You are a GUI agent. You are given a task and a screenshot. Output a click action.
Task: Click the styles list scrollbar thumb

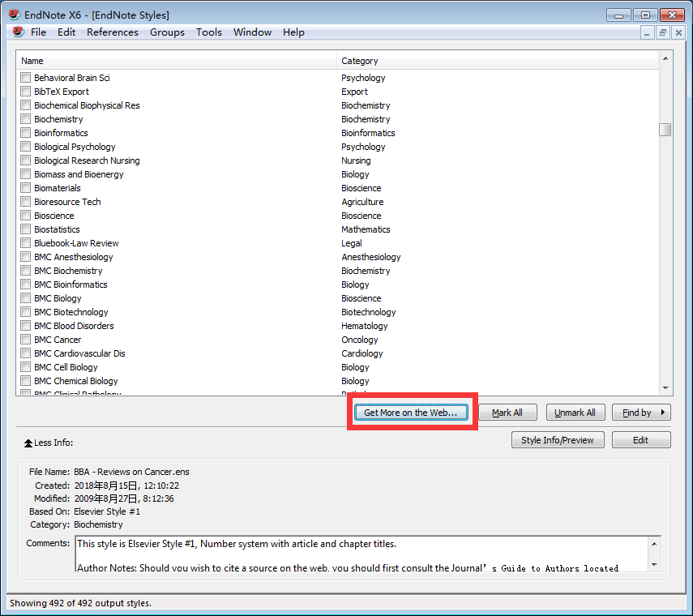tap(665, 130)
